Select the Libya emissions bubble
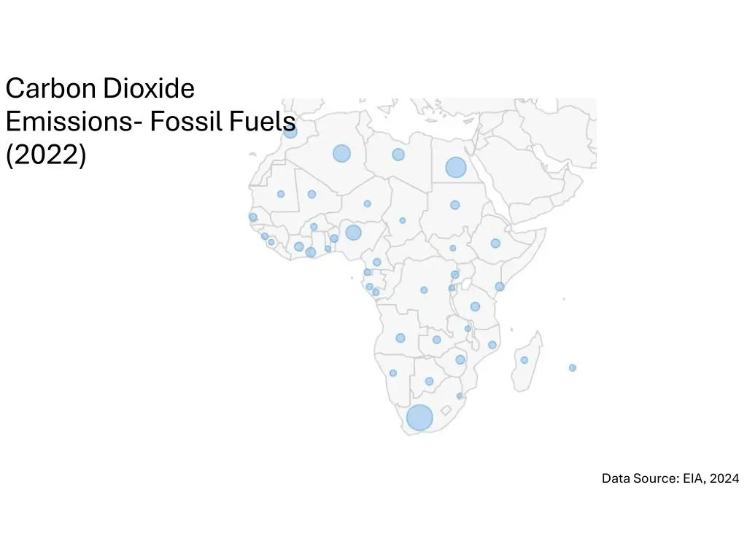Image resolution: width=747 pixels, height=560 pixels. click(x=398, y=155)
